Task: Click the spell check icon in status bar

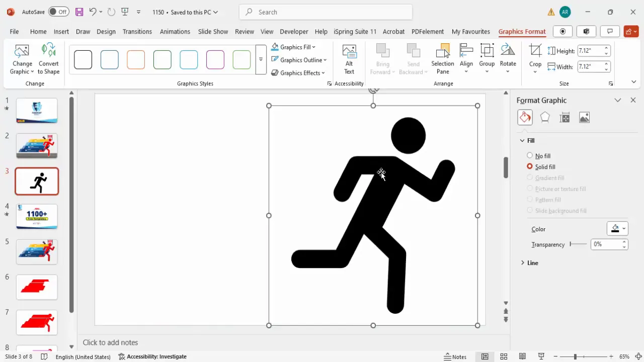Action: coord(44,356)
